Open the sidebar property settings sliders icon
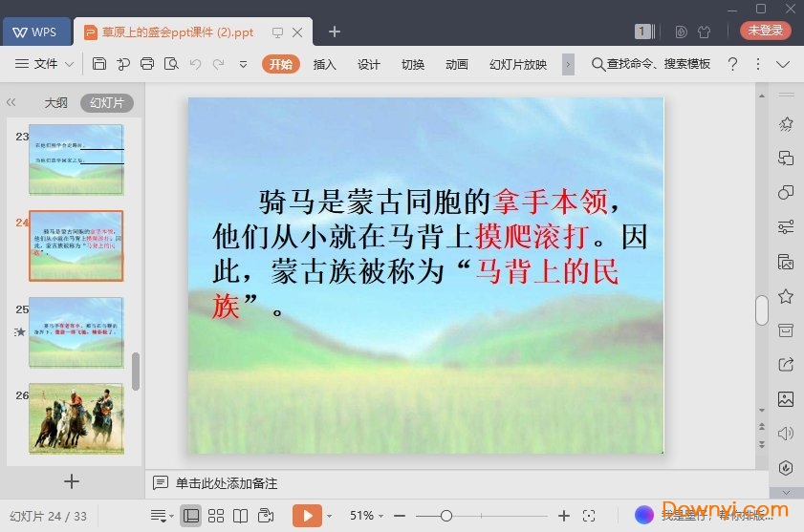Viewport: 804px width, 532px height. pos(786,226)
